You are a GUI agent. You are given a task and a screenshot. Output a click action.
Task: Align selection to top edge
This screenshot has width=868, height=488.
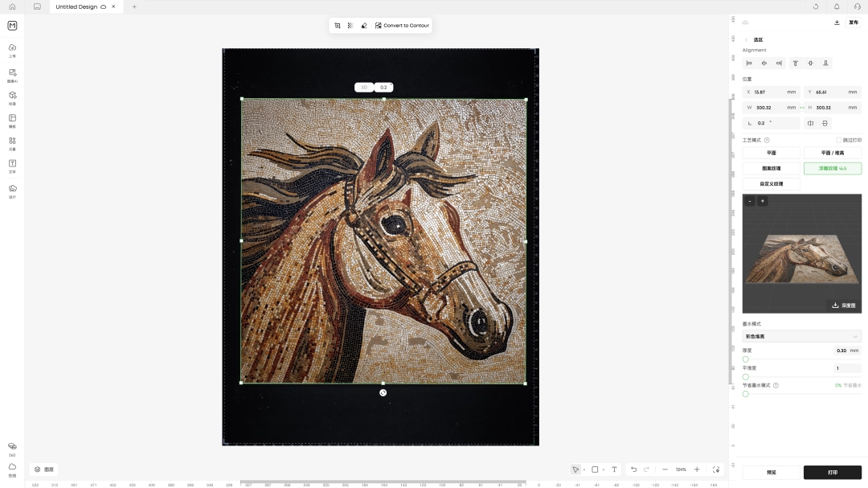[x=796, y=64]
